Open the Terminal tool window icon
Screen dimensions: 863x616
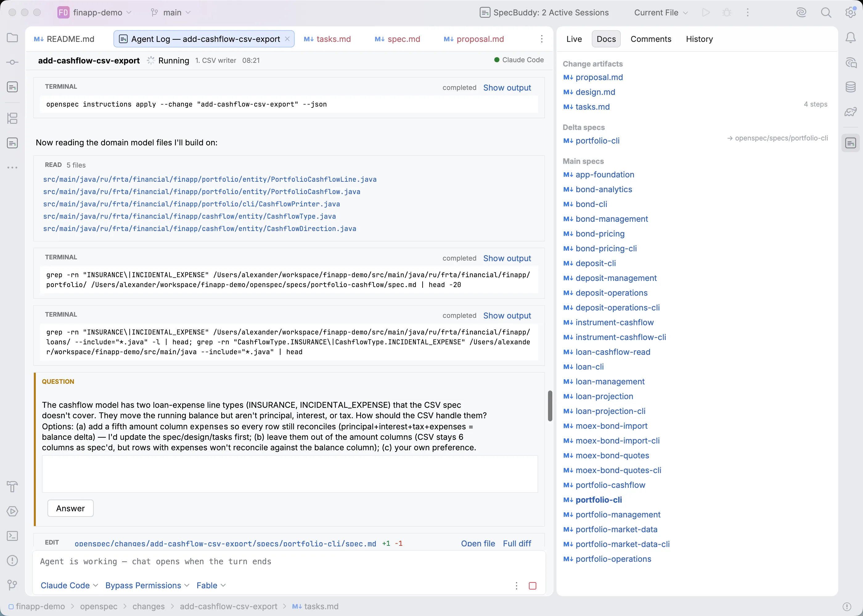click(13, 536)
